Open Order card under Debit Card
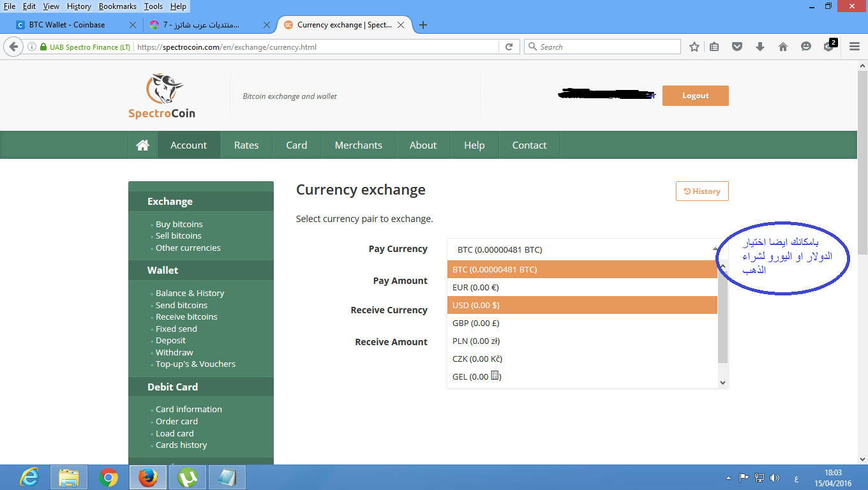This screenshot has height=490, width=868. click(177, 421)
